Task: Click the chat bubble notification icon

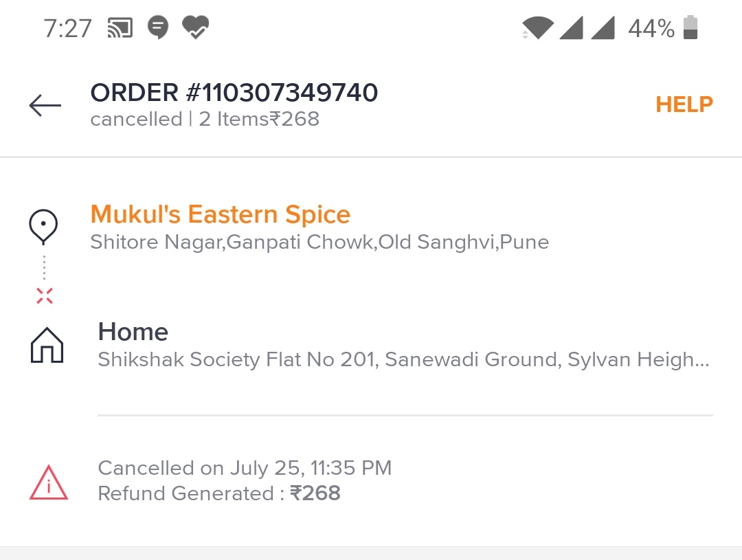Action: [158, 28]
